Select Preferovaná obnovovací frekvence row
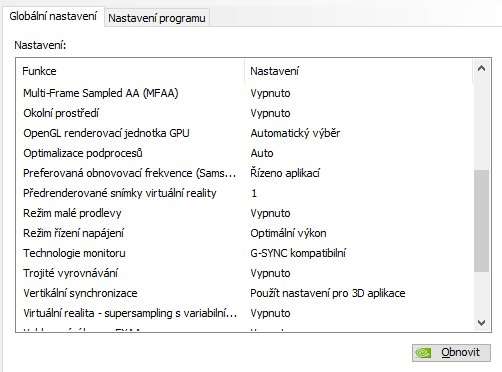Viewport: 502px width, 372px height. 244,173
